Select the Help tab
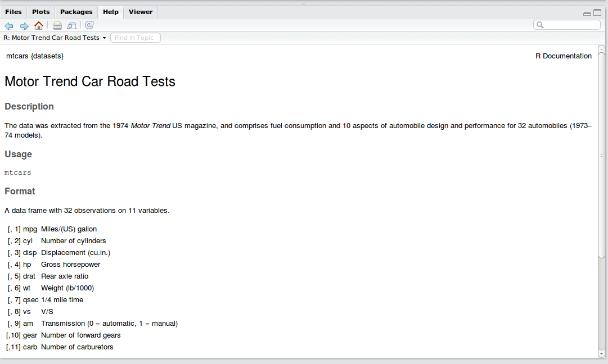Screen dimensions: 608x364 [x=111, y=12]
